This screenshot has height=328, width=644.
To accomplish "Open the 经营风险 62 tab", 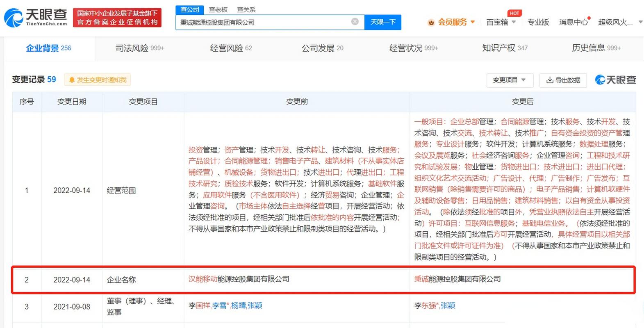I will [231, 48].
